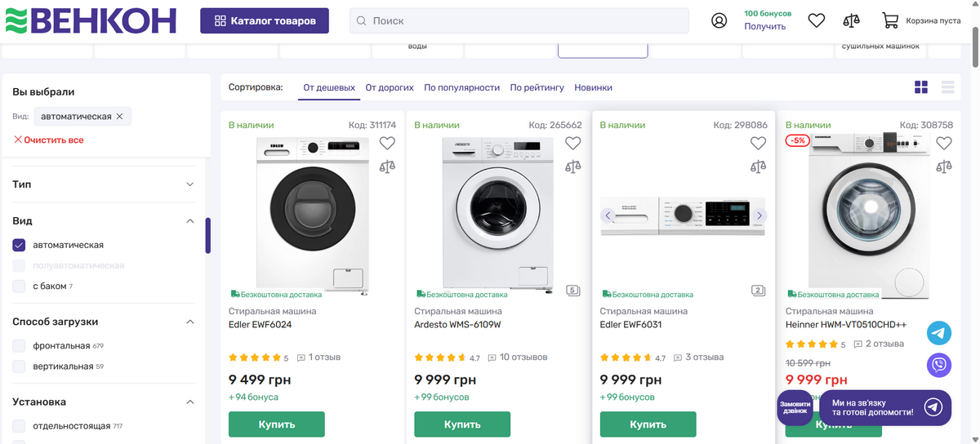Click the search magnifier icon
This screenshot has height=444, width=980.
[361, 20]
